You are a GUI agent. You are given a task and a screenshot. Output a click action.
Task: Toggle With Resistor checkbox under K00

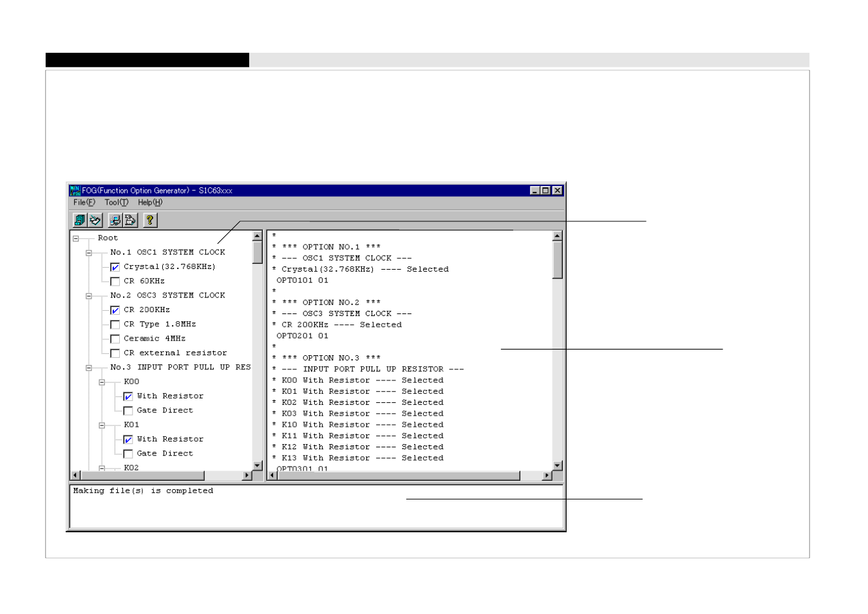(x=128, y=396)
